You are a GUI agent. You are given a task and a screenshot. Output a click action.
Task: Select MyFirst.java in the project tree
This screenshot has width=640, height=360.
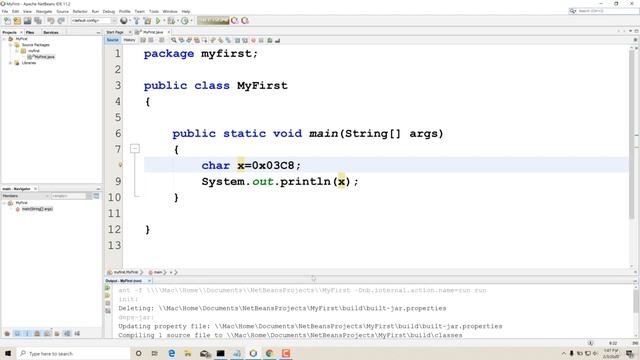[x=44, y=57]
